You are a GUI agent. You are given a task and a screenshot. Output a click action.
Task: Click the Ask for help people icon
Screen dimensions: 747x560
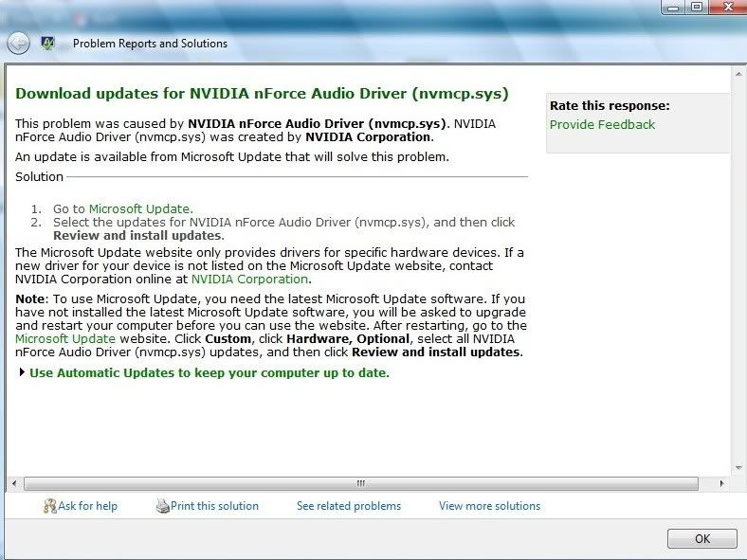tap(50, 506)
